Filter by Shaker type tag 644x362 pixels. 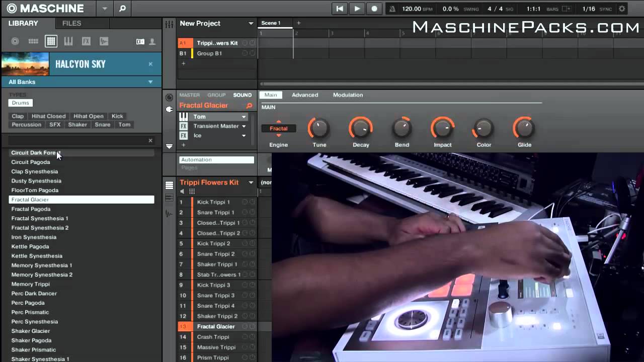point(77,125)
